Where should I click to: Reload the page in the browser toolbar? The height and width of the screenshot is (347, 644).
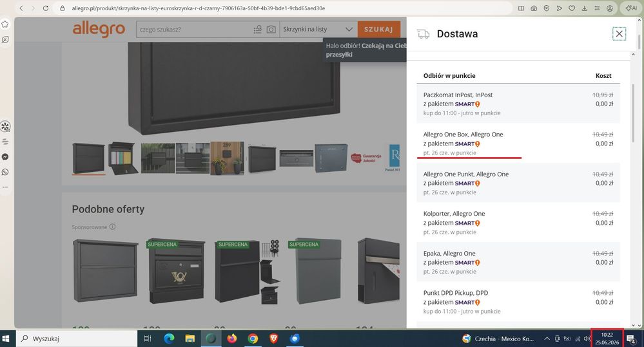tap(46, 8)
